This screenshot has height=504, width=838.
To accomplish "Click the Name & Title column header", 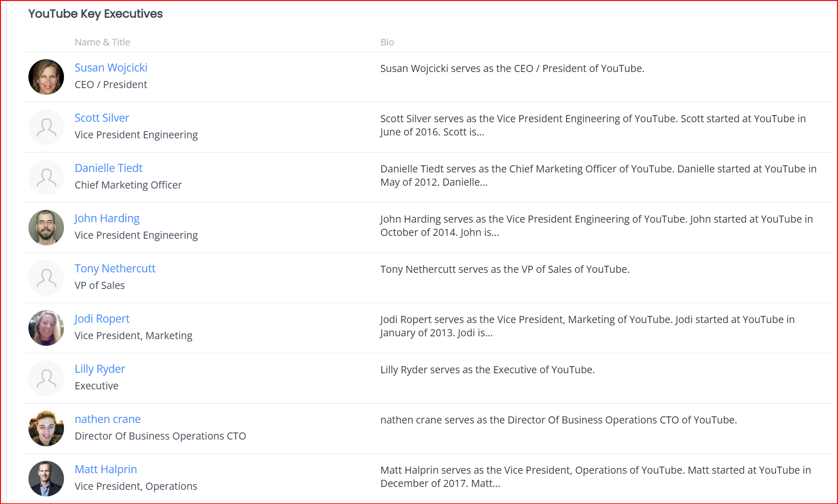I will tap(102, 42).
